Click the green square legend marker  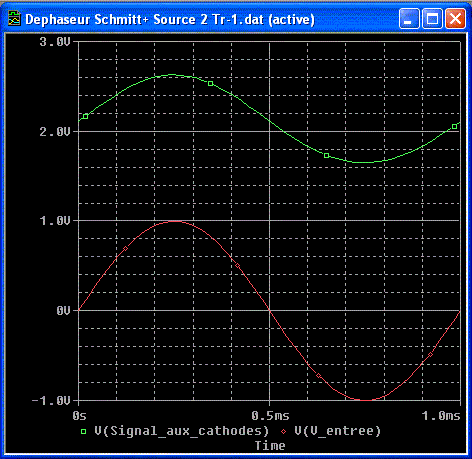[x=83, y=432]
